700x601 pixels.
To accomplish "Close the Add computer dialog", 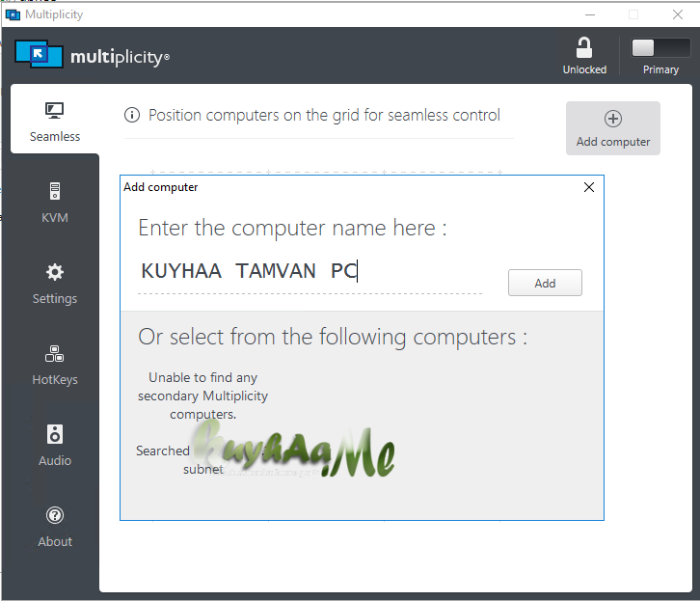I will (x=589, y=187).
